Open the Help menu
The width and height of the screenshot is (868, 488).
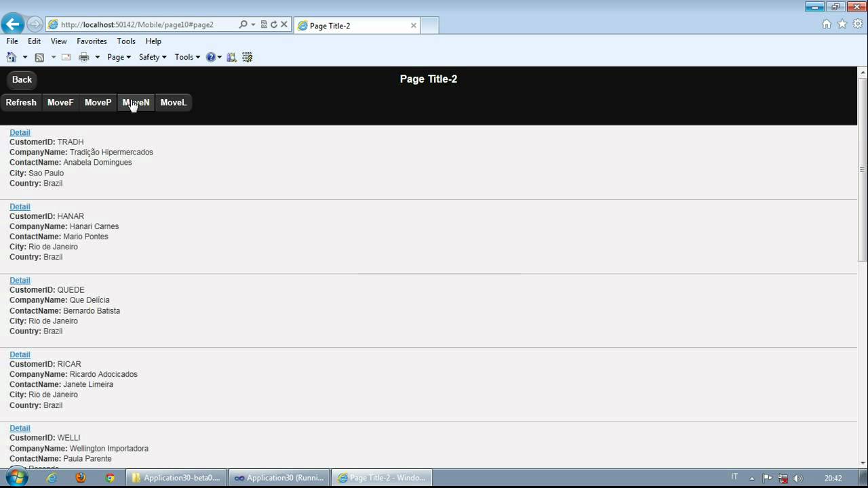point(153,41)
